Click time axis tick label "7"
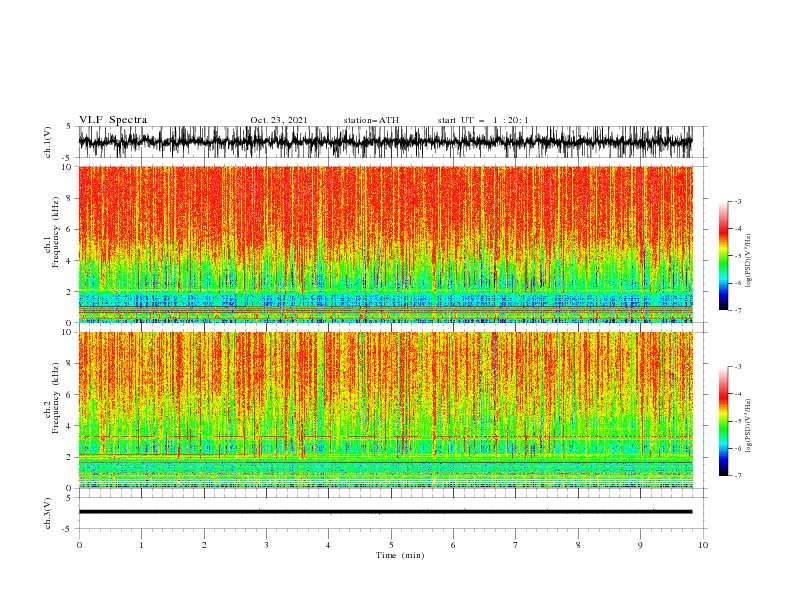Screen dimensions: 792x612 (516, 545)
